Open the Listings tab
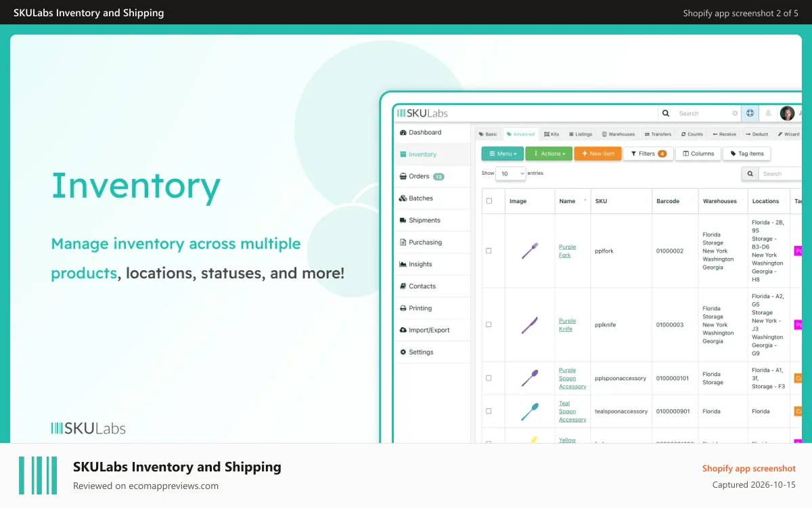Viewport: 812px width, 508px height. point(581,134)
